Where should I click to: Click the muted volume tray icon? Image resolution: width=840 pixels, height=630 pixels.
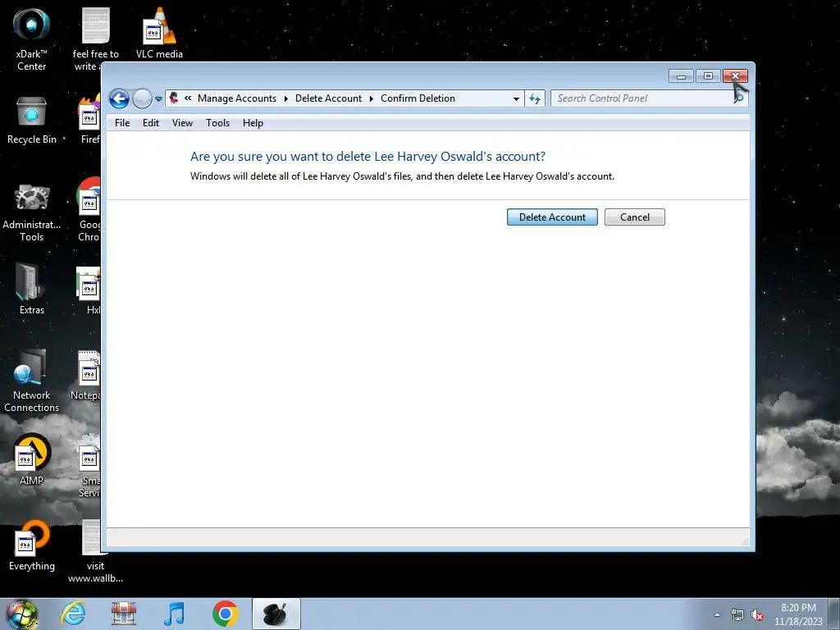757,615
